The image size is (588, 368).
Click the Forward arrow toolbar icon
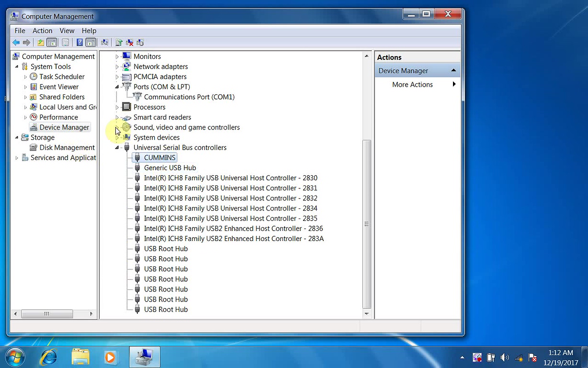point(27,43)
